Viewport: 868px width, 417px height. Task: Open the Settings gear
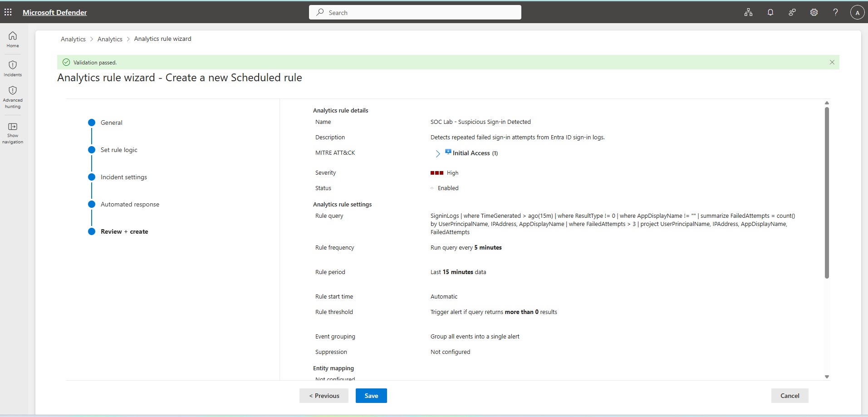(x=814, y=12)
